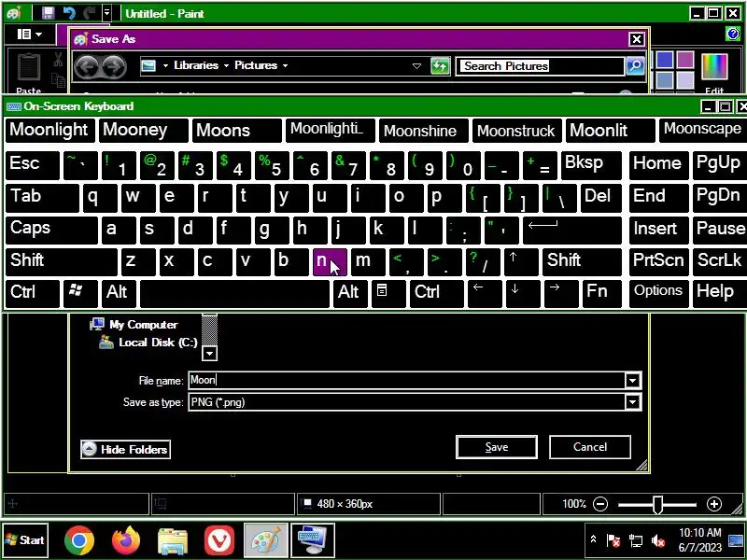Screen dimensions: 747x560
Task: Open Firefox from the taskbar
Action: tap(126, 540)
